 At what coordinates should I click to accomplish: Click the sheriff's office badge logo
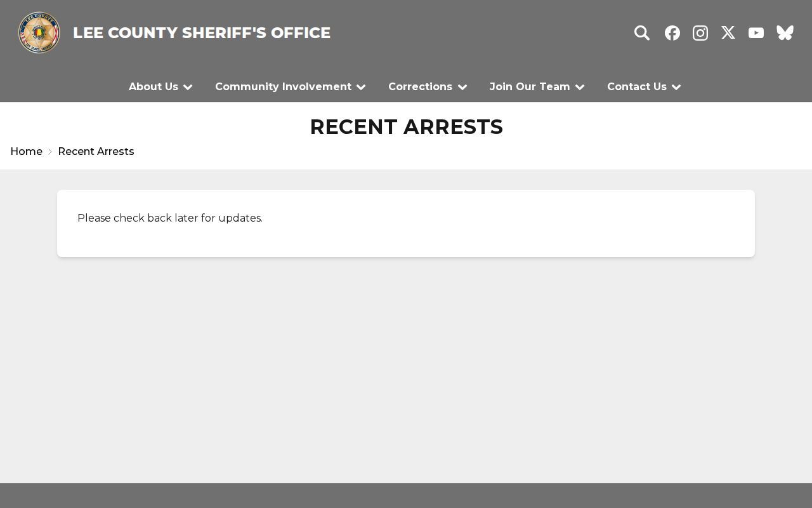coord(39,33)
